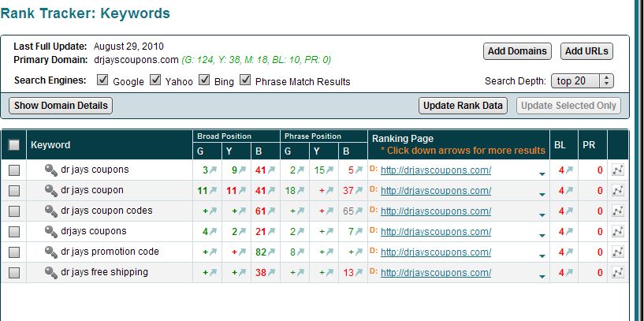Viewport: 644px width, 321px height.
Task: Click arrow next to Phrase Bing rank 13
Action: pyautogui.click(x=359, y=273)
